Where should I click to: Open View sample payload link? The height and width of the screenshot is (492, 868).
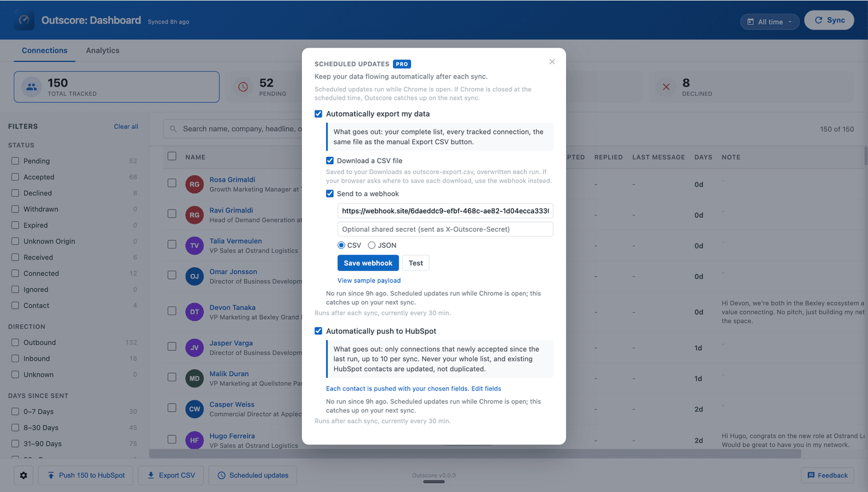click(x=369, y=281)
